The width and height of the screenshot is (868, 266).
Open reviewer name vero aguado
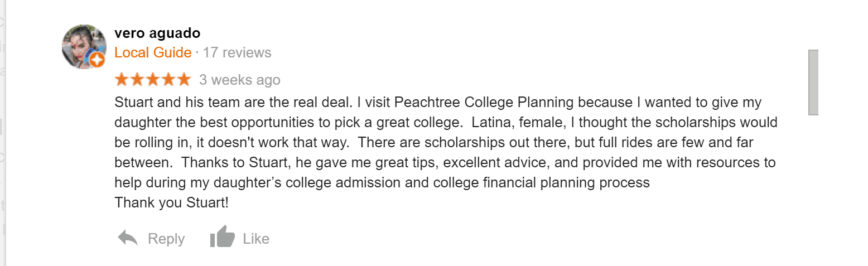157,33
